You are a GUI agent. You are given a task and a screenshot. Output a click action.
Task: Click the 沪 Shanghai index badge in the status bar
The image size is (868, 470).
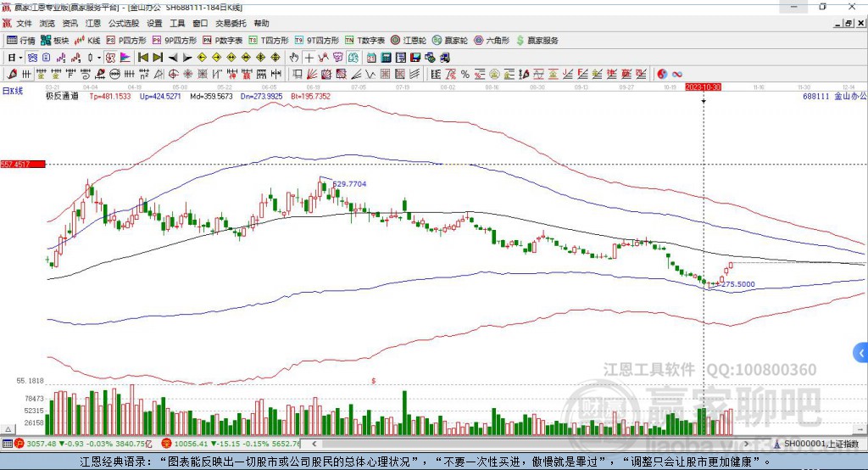tap(19, 444)
